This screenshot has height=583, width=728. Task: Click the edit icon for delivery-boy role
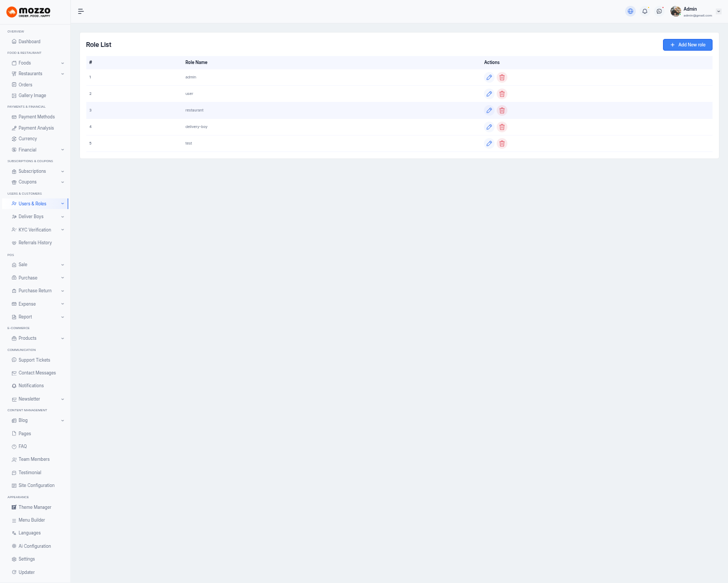[x=489, y=127]
